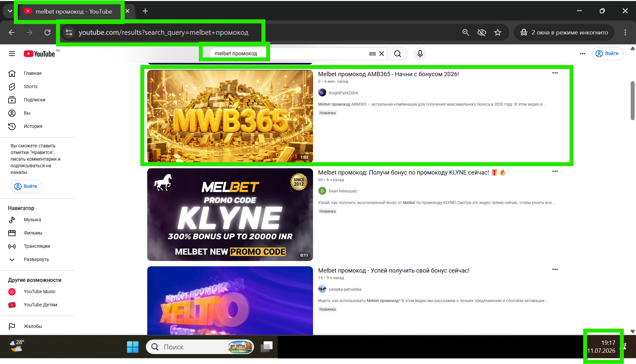Click the tracking protection eye icon
This screenshot has width=636, height=364.
[482, 32]
